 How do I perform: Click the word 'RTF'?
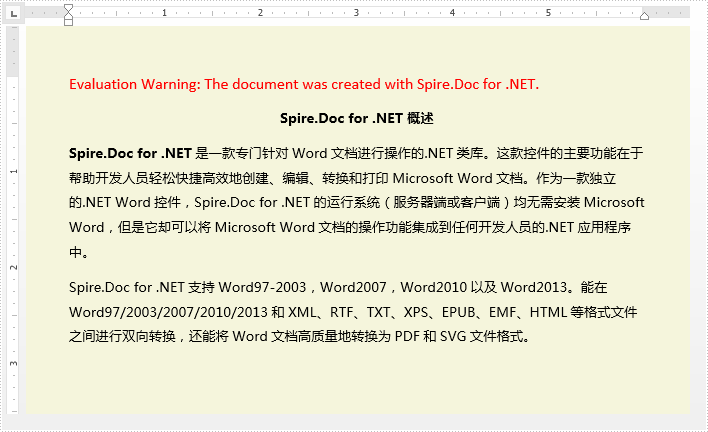(341, 312)
